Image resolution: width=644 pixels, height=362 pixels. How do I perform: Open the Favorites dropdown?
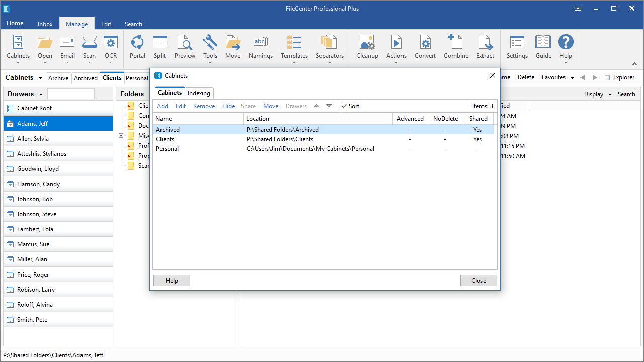click(x=557, y=77)
